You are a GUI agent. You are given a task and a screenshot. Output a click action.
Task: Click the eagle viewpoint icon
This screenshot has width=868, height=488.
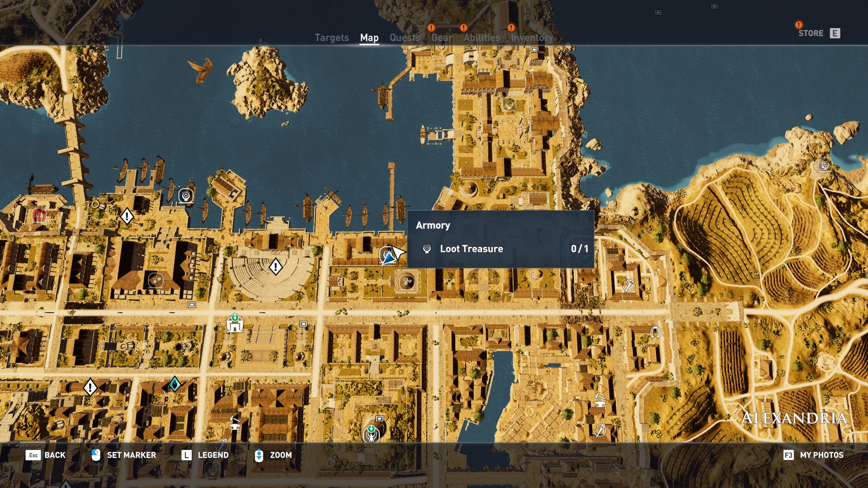pos(371,434)
